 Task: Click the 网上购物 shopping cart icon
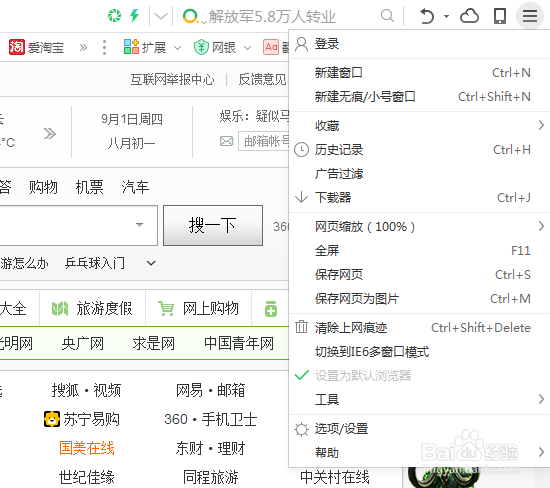point(166,309)
